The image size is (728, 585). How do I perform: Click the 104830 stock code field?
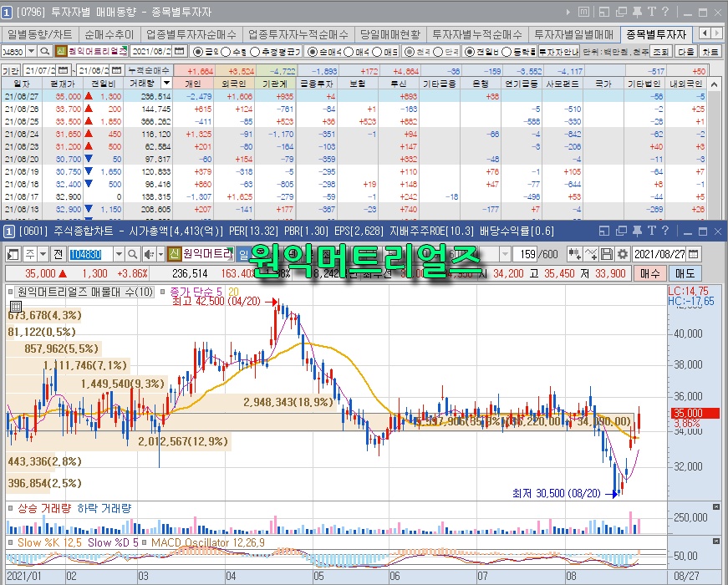coord(91,254)
